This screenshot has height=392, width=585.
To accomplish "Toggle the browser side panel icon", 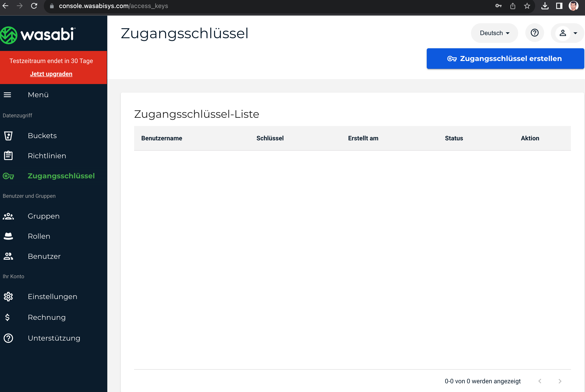I will [559, 6].
